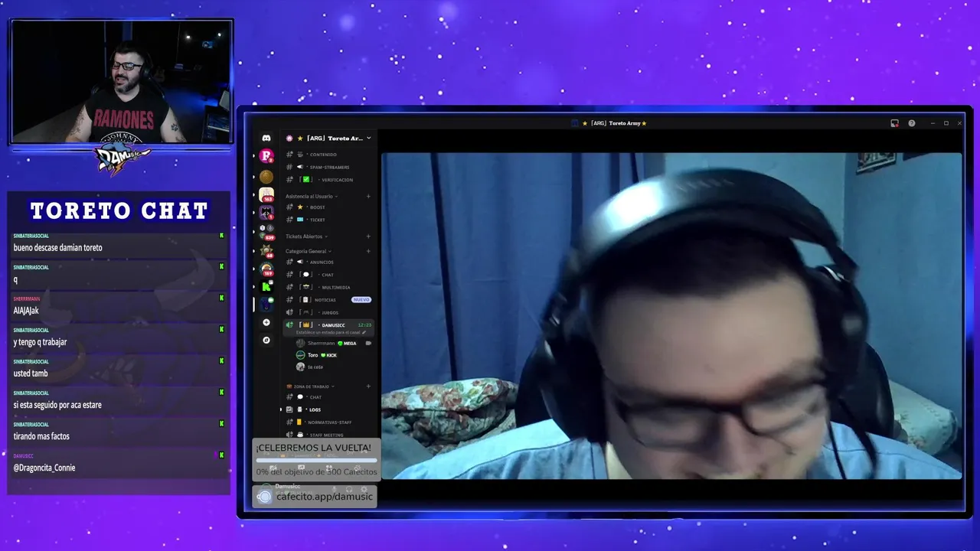Click the streamer webcam overlay
Screen dimensions: 980x551
tap(122, 81)
